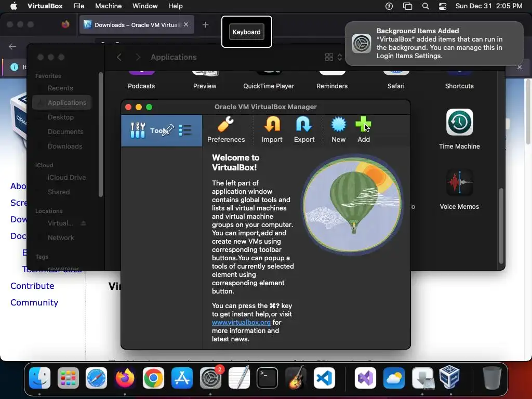Click the Stage Manager icon in menu bar

point(407,6)
